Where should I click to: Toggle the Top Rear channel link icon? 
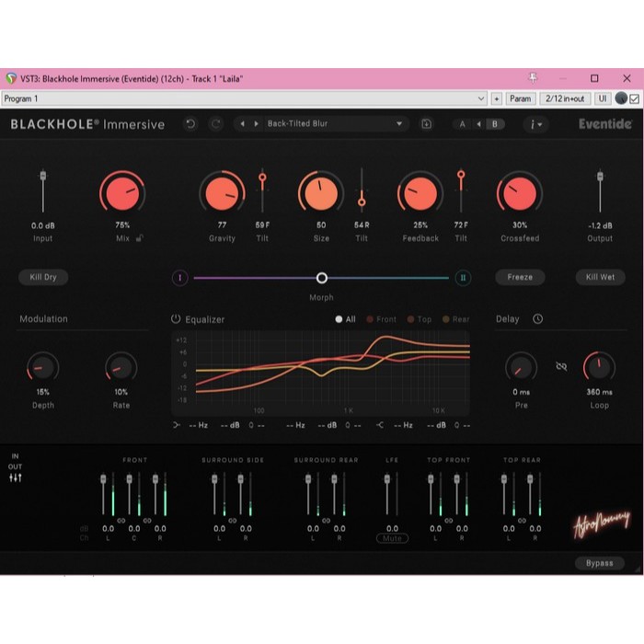pyautogui.click(x=522, y=521)
